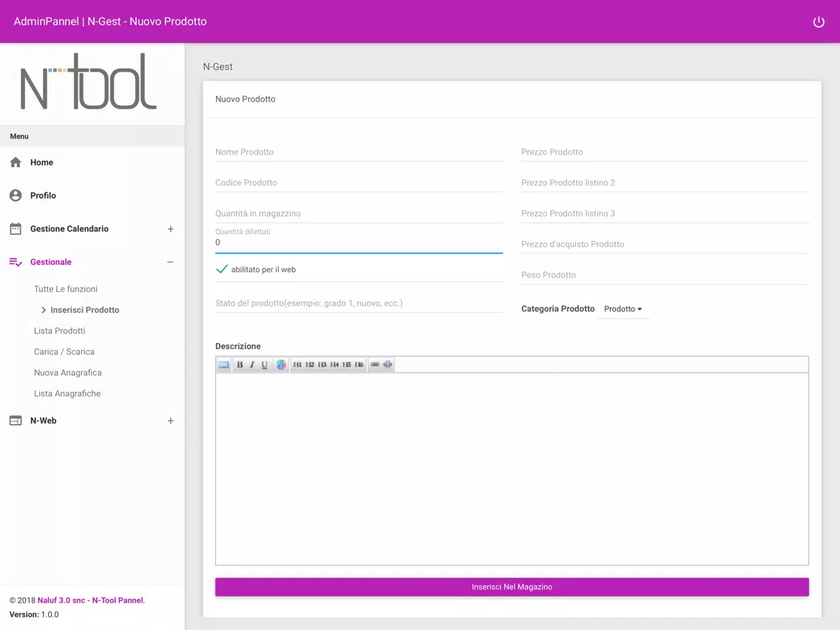The width and height of the screenshot is (840, 630).
Task: Open 'Lista Anagrafiche' in the sidebar
Action: (67, 393)
